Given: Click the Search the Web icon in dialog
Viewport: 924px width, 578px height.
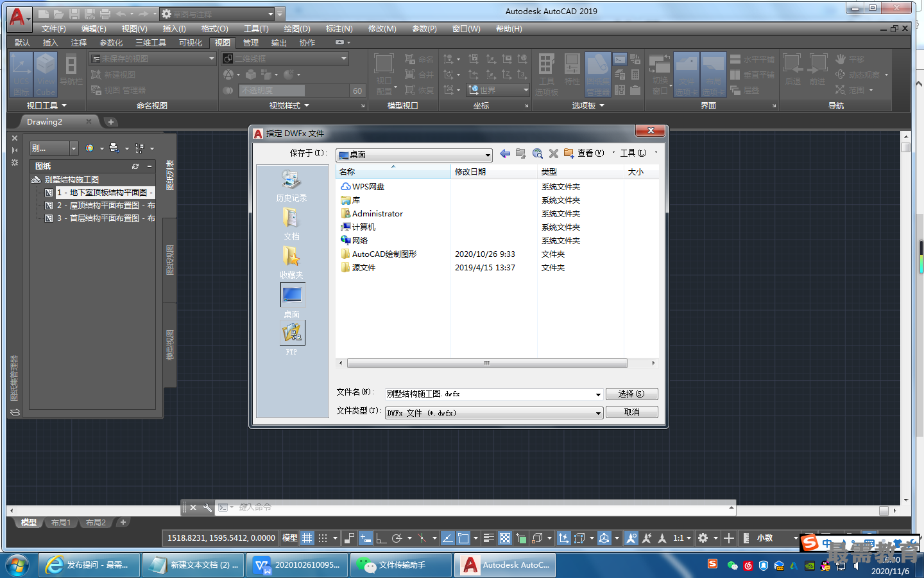Looking at the screenshot, I should 538,153.
